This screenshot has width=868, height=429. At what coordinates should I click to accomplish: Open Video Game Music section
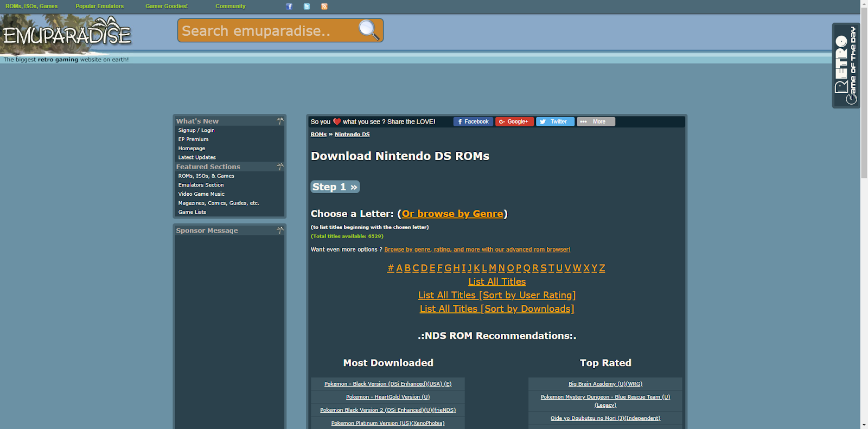point(201,194)
